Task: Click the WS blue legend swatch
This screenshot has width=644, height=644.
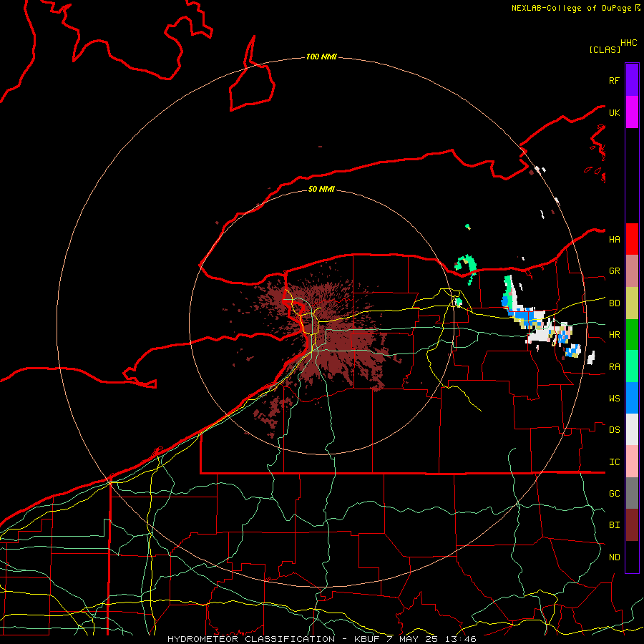Action: coord(632,398)
